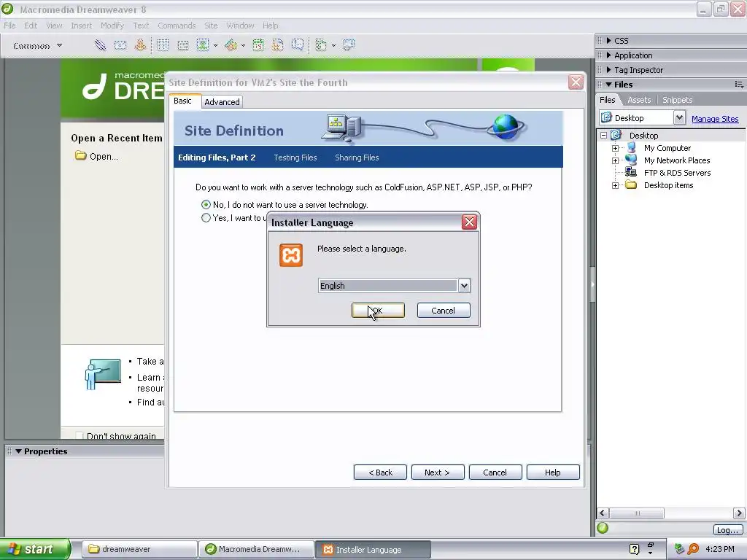The width and height of the screenshot is (747, 560).
Task: Open the Media icon dropdown arrow
Action: click(243, 46)
